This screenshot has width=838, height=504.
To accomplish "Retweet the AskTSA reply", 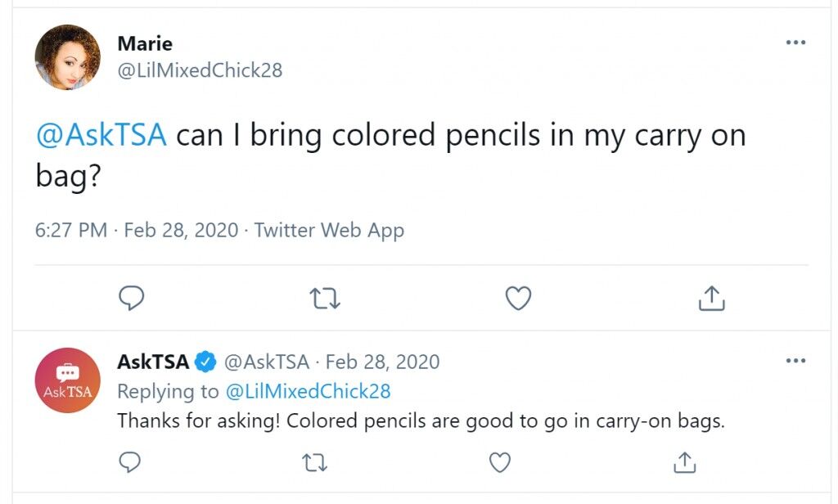I will pyautogui.click(x=314, y=463).
